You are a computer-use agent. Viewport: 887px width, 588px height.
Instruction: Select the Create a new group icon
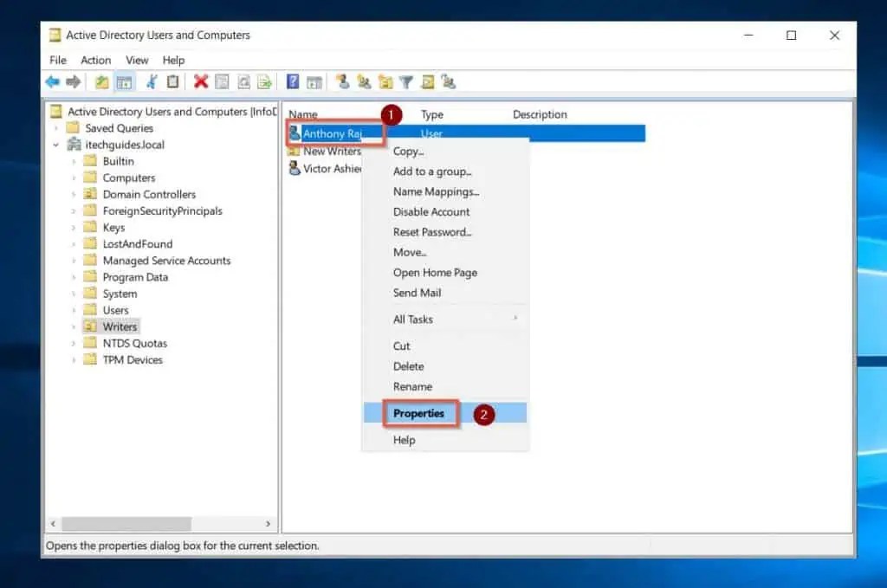(366, 81)
